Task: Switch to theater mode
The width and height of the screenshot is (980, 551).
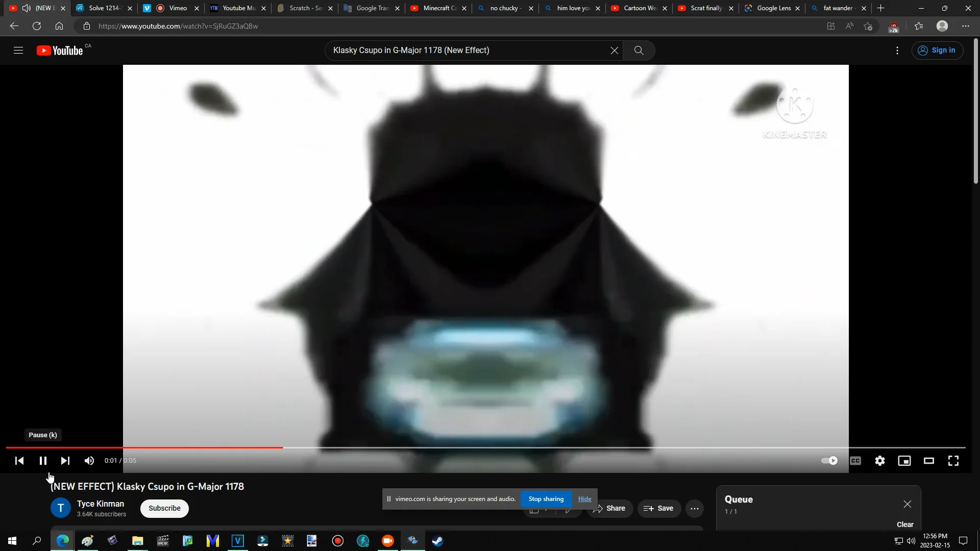Action: pyautogui.click(x=929, y=461)
